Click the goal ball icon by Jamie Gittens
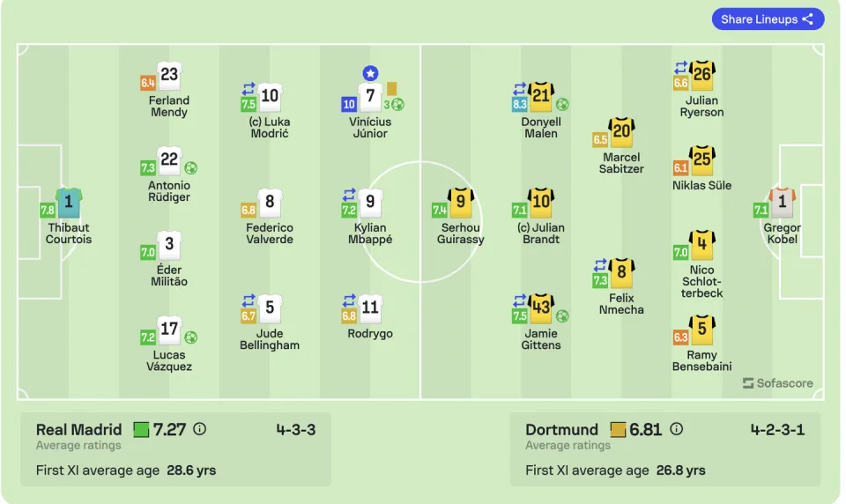The width and height of the screenshot is (846, 504). [x=562, y=315]
